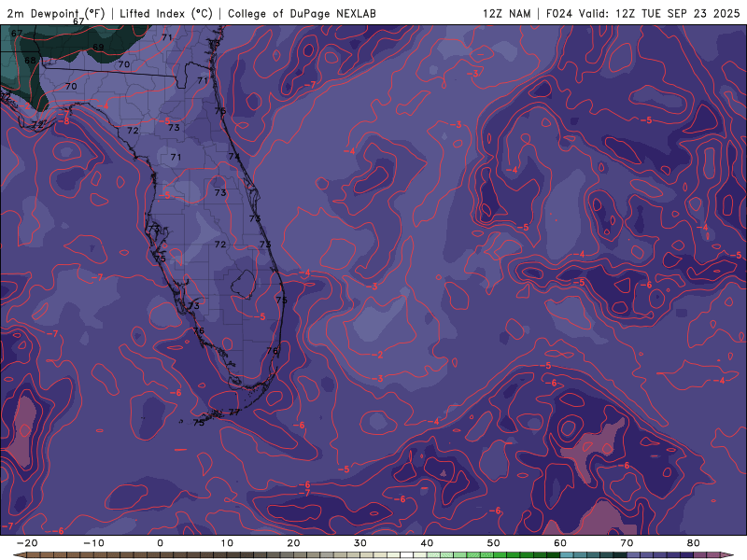Screen dimensions: 747x560
Task: Click the 74 dewpoint value on Florida's coast
Action: [x=234, y=157]
